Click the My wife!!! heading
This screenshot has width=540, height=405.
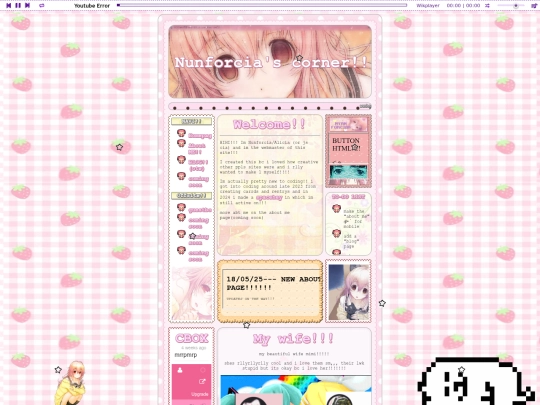[x=293, y=339]
